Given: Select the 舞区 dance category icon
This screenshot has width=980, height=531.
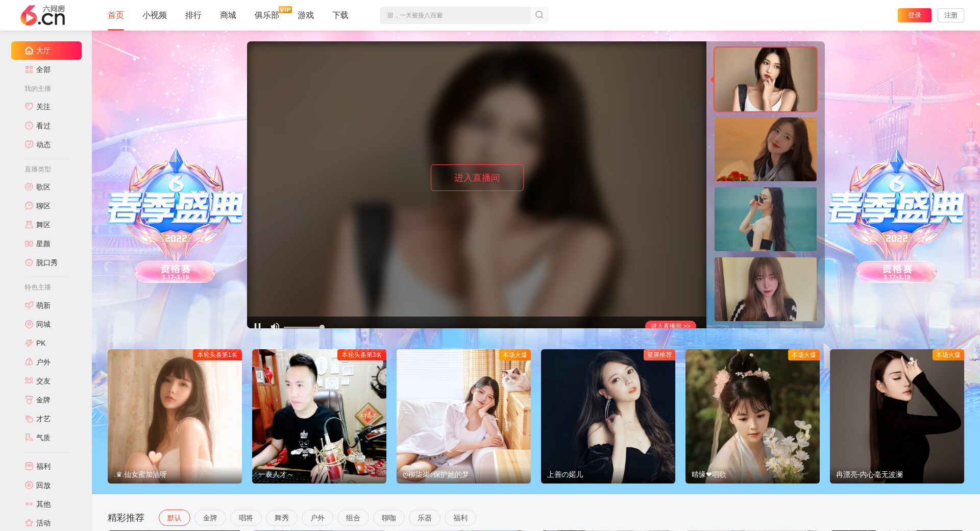Looking at the screenshot, I should coord(29,225).
